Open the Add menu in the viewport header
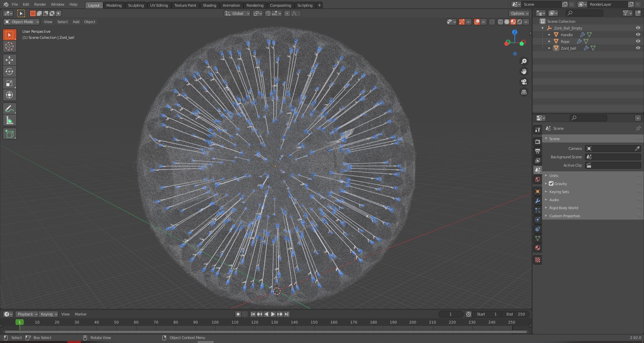Screen dimensions: 644x343 click(x=76, y=22)
